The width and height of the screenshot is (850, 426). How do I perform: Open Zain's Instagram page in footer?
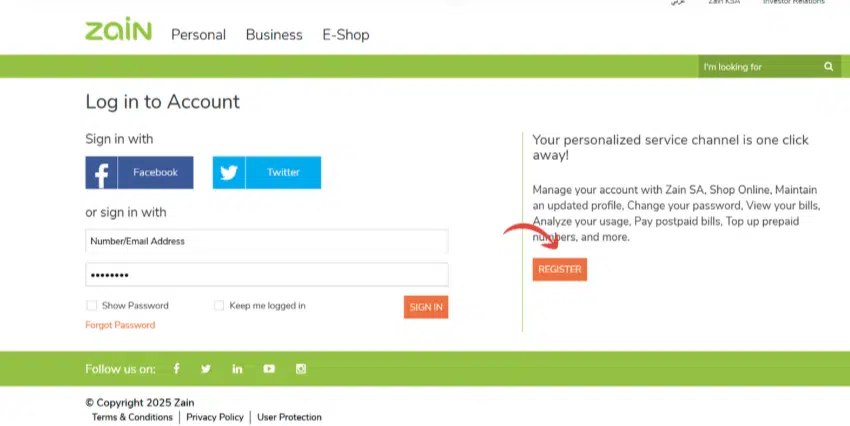pyautogui.click(x=301, y=369)
